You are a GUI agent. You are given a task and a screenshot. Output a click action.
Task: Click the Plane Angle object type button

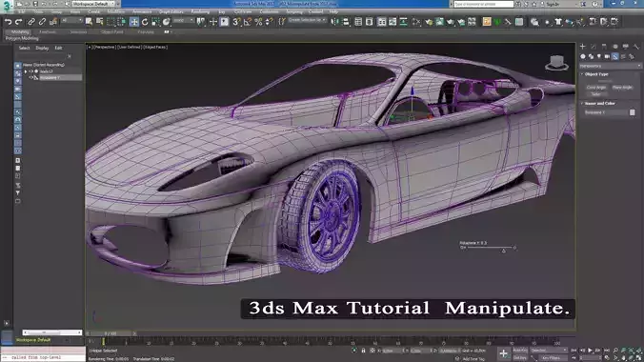click(x=622, y=88)
